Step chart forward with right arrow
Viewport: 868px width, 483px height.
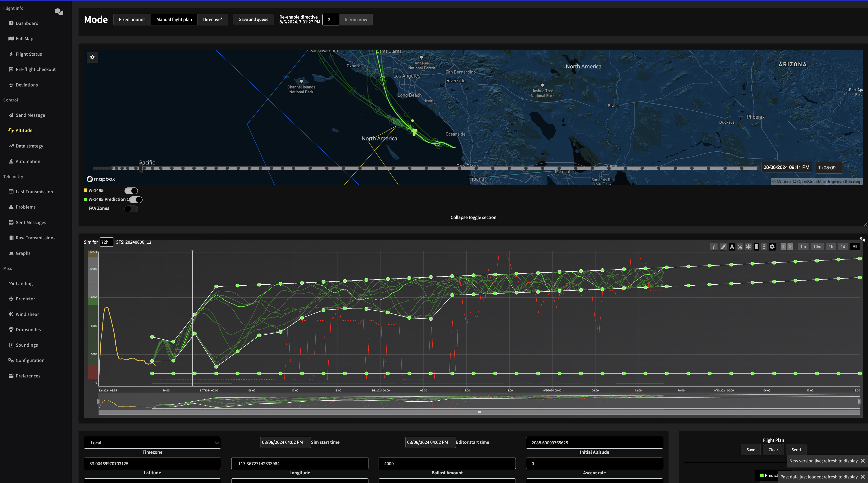point(790,246)
